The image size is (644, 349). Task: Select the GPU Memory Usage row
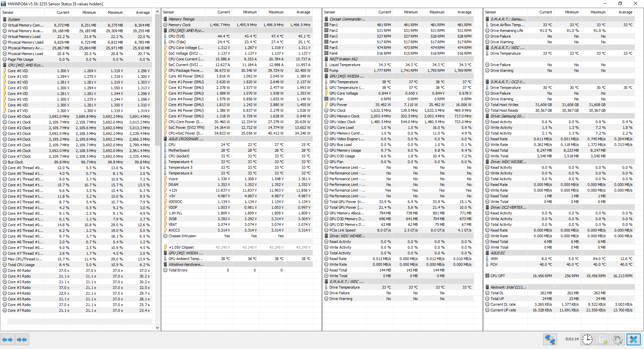tap(398, 150)
